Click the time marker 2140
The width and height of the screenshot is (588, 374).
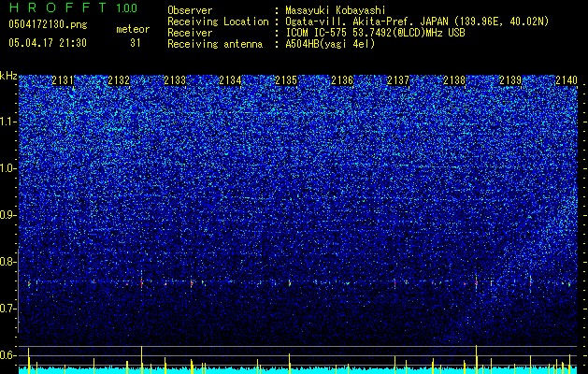pos(566,79)
